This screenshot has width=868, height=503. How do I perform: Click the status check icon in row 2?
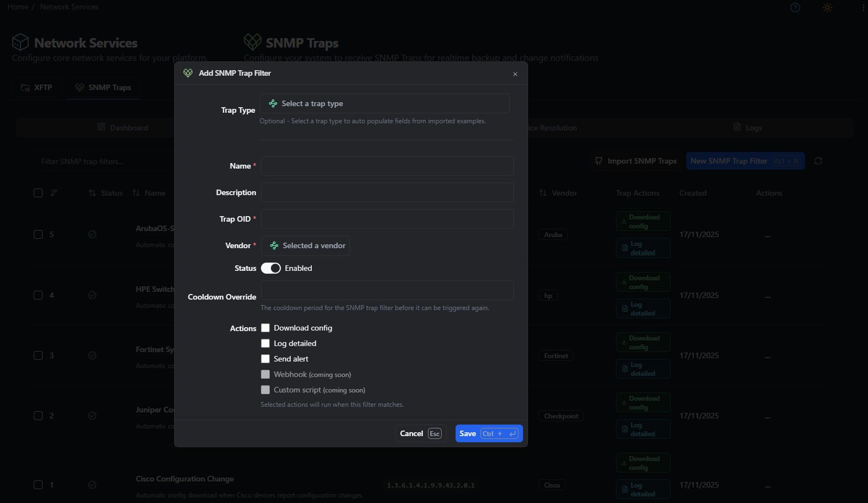92,416
